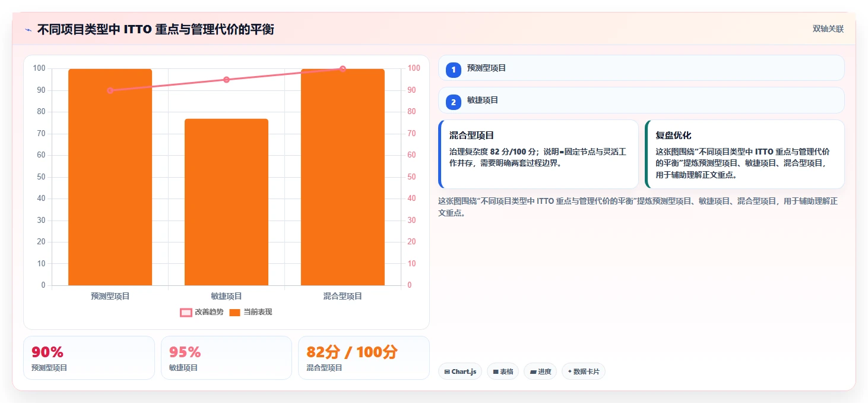Click the 表格 tag

[x=503, y=371]
